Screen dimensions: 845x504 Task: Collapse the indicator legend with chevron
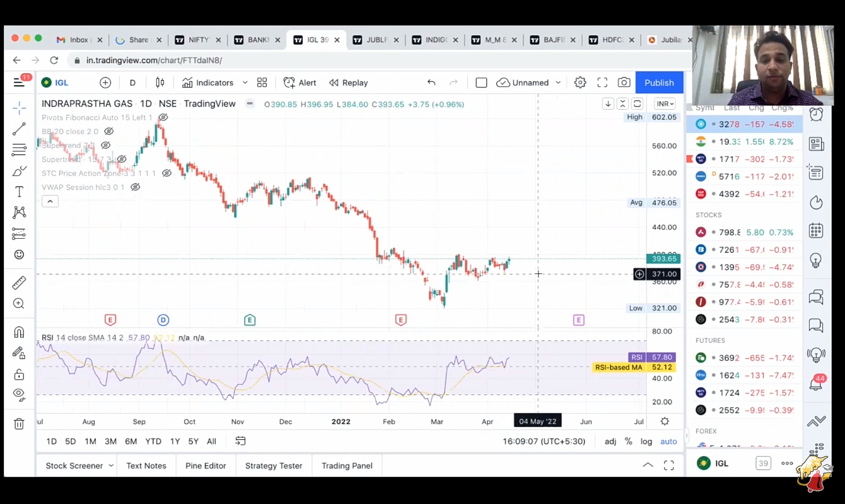click(50, 202)
